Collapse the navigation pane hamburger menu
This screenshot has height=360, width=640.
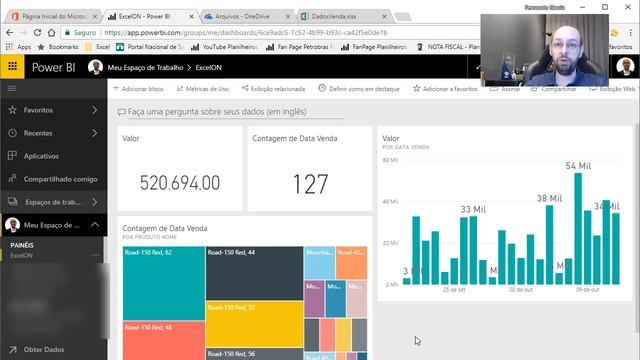12,88
